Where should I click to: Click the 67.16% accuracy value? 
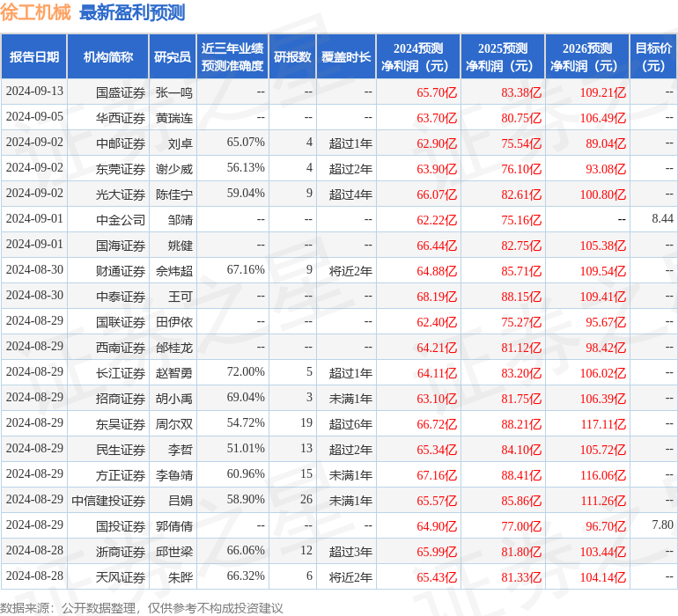[x=246, y=270]
